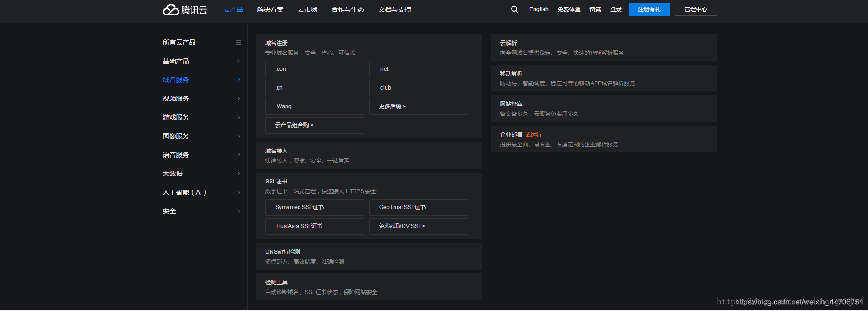Image resolution: width=868 pixels, height=311 pixels.
Task: Open the DNS劫持检测 product entry
Action: pos(369,257)
